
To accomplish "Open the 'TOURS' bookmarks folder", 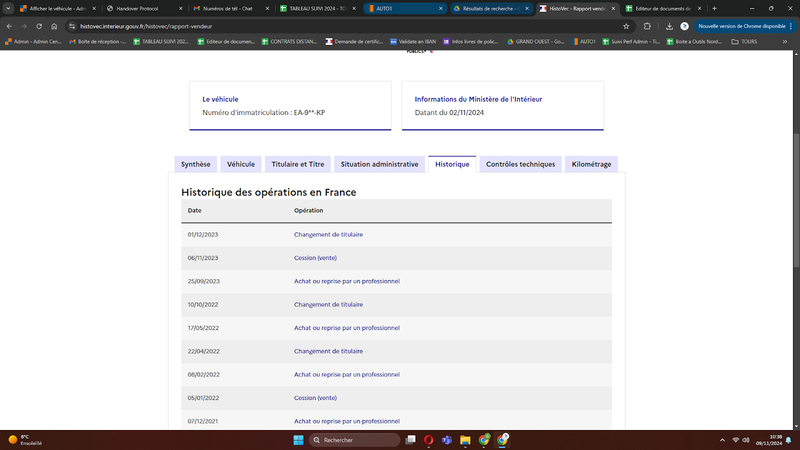I will tap(744, 41).
